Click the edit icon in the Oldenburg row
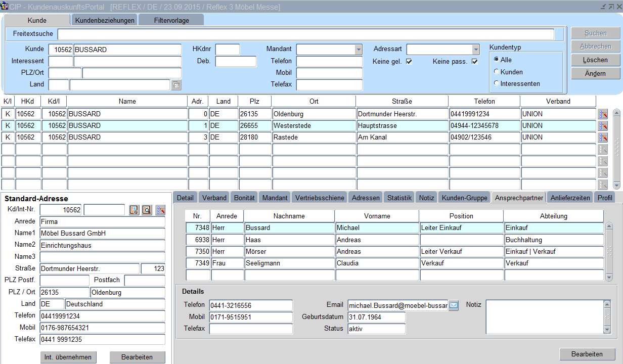 click(x=602, y=114)
